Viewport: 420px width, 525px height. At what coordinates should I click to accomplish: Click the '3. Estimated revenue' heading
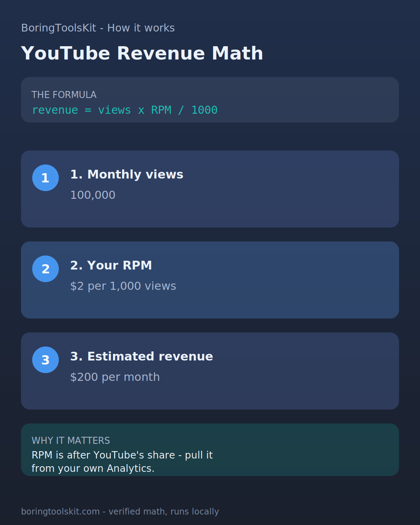click(141, 356)
